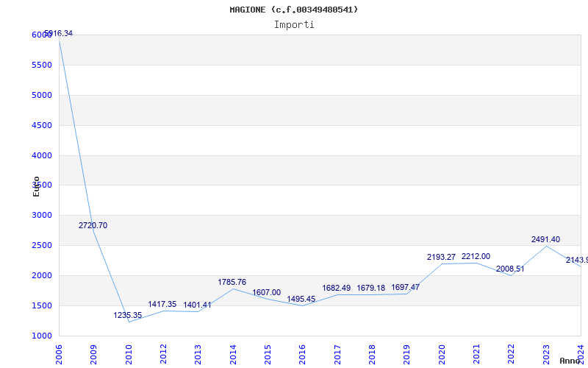Screen dimensions: 588x368
Task: Select the 5916.34 data label
Action: [x=59, y=34]
